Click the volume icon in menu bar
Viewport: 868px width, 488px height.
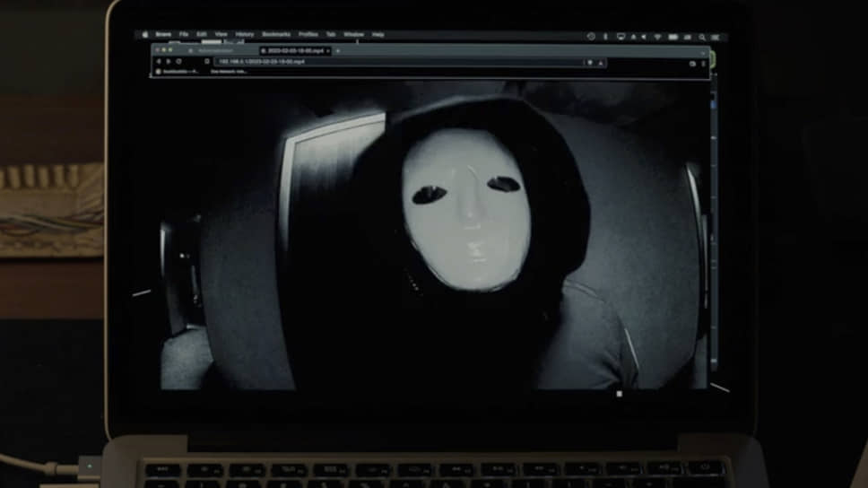tap(645, 37)
